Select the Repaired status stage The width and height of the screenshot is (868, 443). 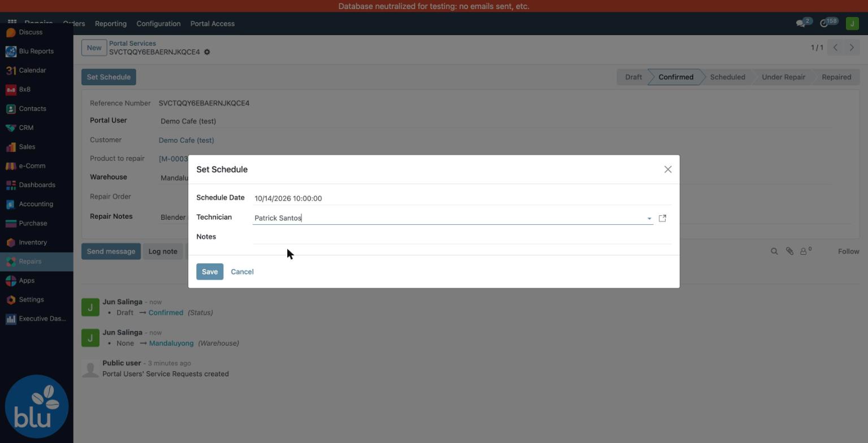836,77
